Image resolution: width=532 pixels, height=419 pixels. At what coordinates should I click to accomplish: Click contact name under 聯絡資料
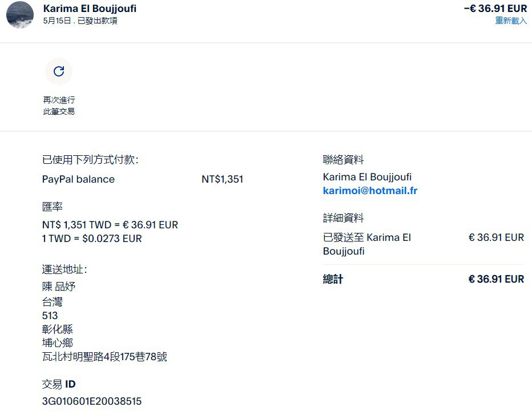pos(367,177)
